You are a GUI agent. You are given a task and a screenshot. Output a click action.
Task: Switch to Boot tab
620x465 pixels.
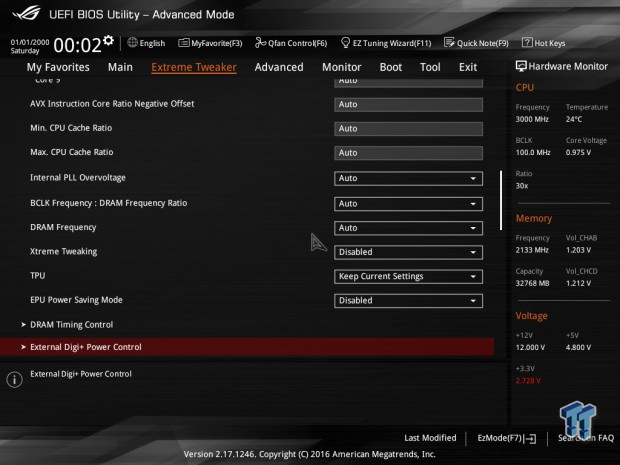tap(391, 67)
